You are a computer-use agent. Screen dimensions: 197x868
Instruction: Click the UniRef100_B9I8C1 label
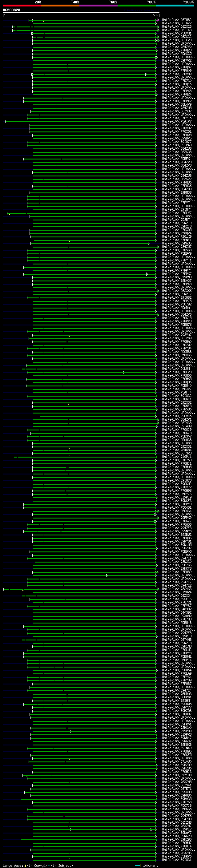point(177,860)
